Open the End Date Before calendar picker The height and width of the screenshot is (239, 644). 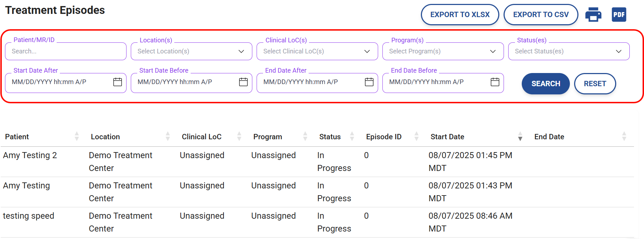(495, 82)
